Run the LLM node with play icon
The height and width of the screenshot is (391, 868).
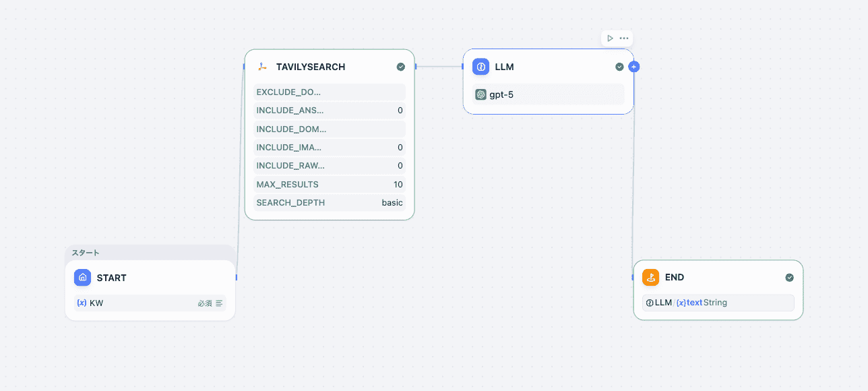tap(610, 38)
